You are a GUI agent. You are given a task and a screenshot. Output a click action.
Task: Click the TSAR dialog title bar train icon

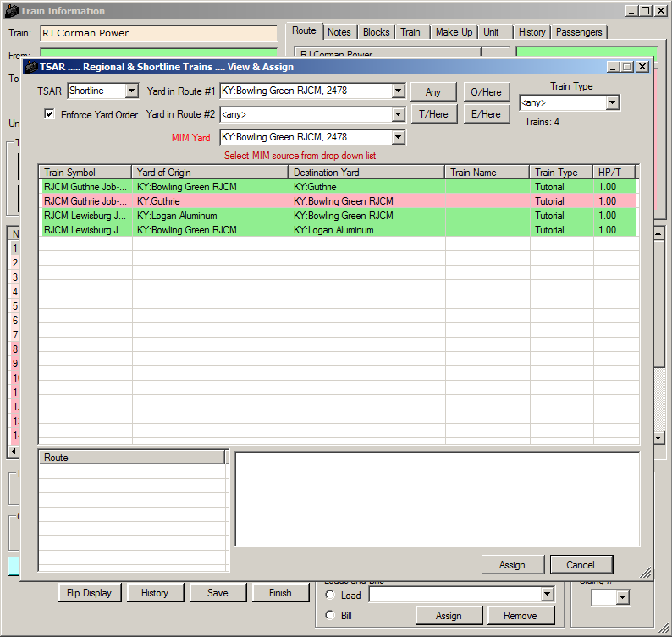click(30, 67)
